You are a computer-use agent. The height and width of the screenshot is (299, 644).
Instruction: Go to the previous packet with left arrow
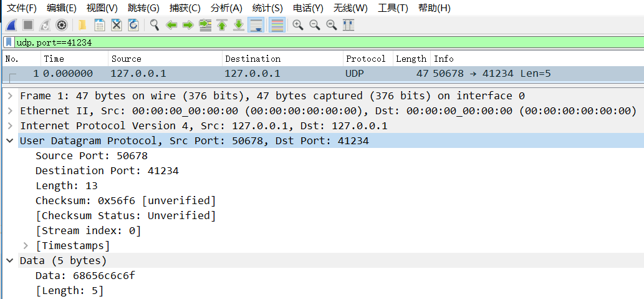pos(171,25)
